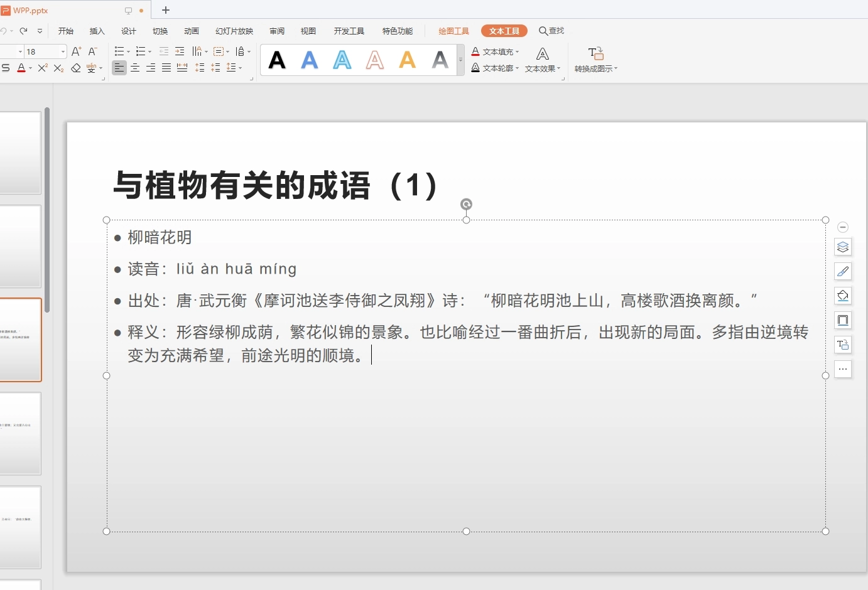Select selected slide thumbnail with orange border
Viewport: 868px width, 590px height.
[x=20, y=340]
